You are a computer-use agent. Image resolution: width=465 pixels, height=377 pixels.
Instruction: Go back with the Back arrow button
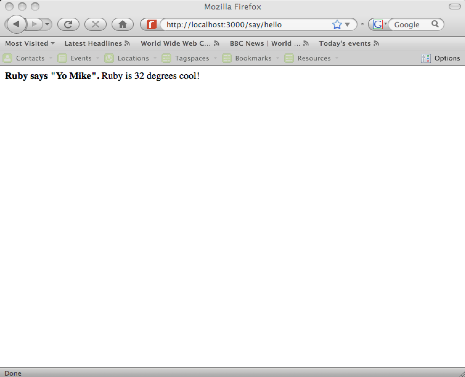coord(16,24)
